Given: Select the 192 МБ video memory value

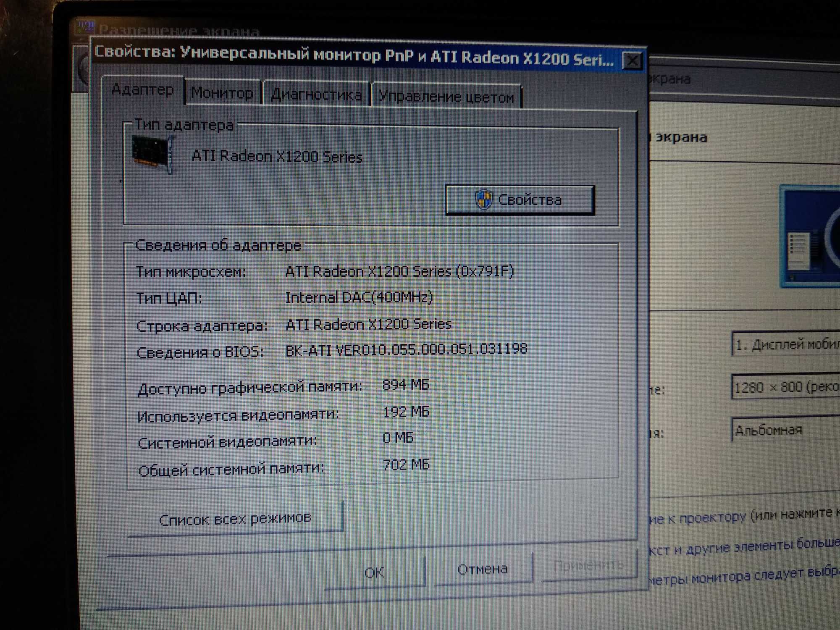Looking at the screenshot, I should (x=406, y=412).
